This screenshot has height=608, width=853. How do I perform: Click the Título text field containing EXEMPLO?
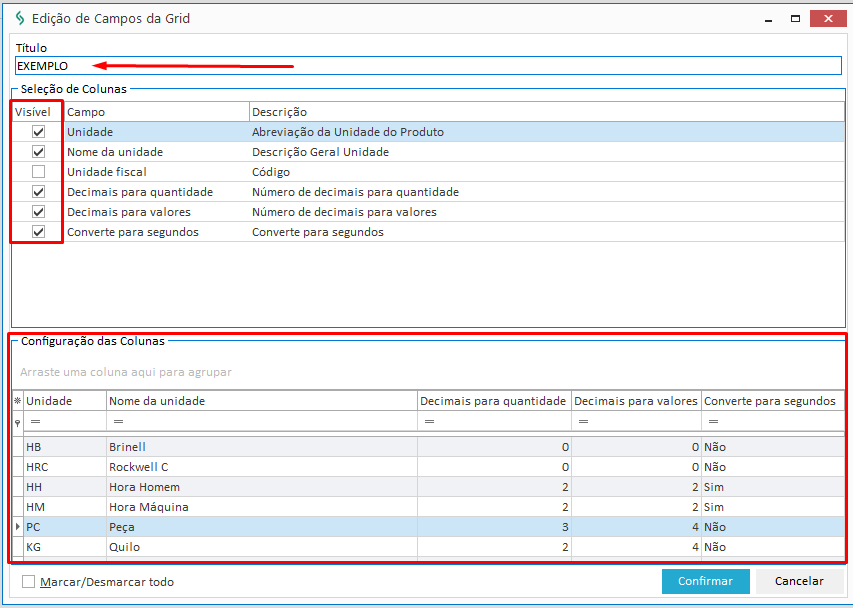click(428, 66)
